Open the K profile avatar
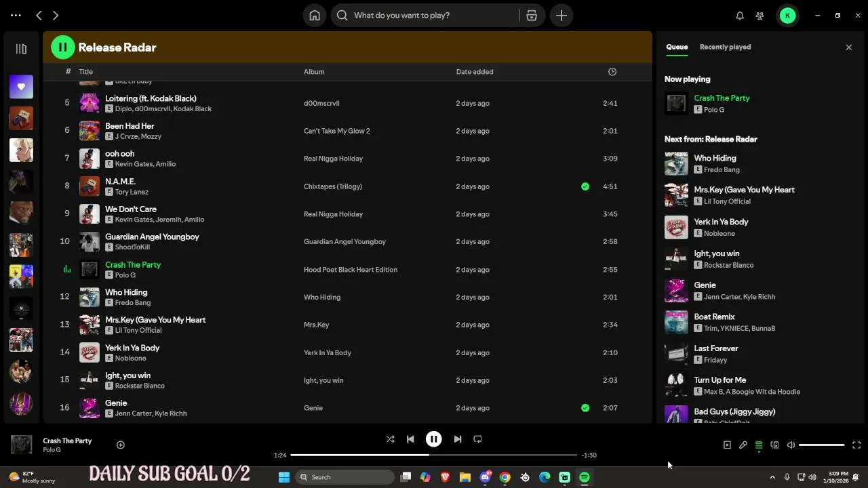 click(787, 15)
